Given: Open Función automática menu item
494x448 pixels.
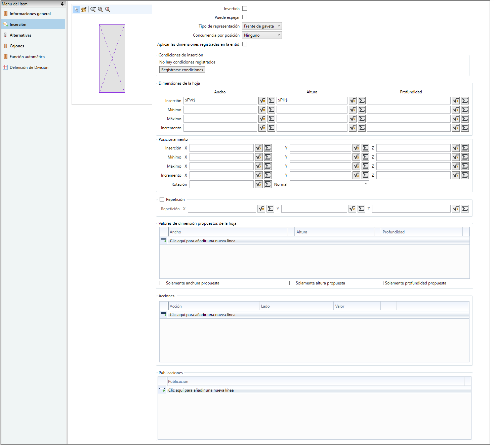Looking at the screenshot, I should pos(33,57).
